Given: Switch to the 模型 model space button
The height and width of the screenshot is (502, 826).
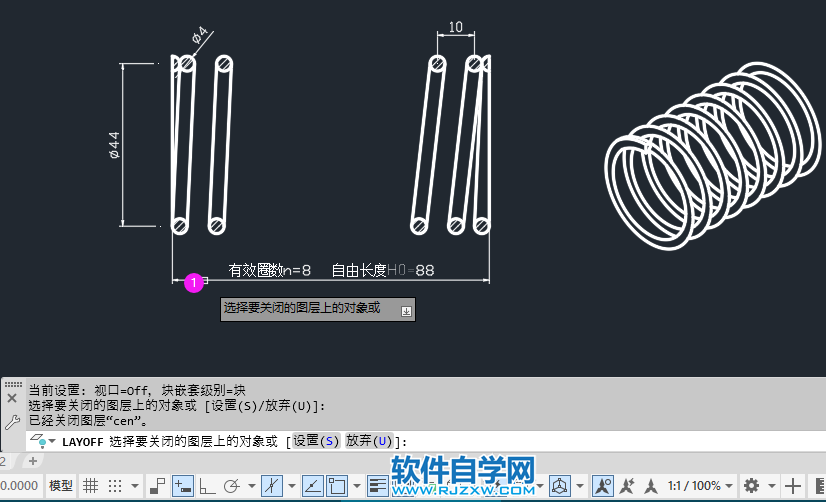Looking at the screenshot, I should pos(61,485).
